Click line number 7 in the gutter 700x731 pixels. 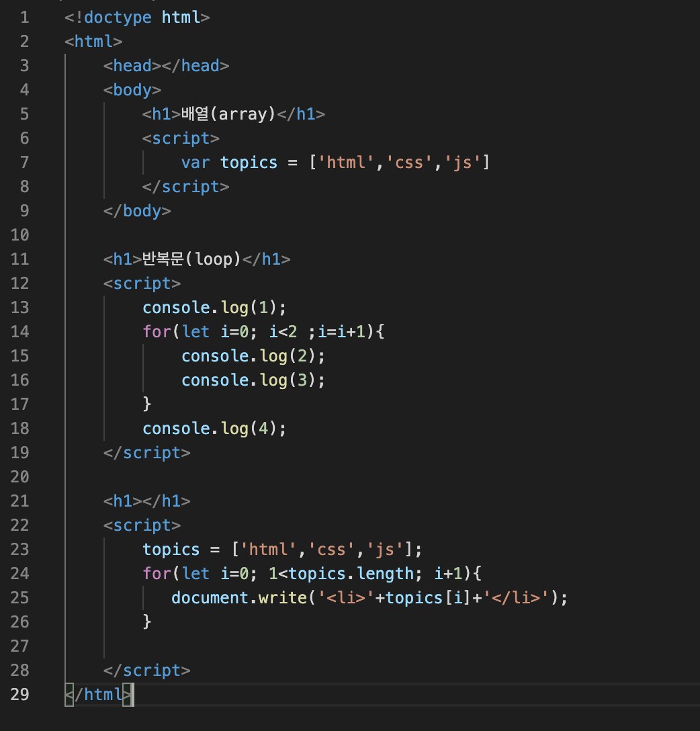24,163
